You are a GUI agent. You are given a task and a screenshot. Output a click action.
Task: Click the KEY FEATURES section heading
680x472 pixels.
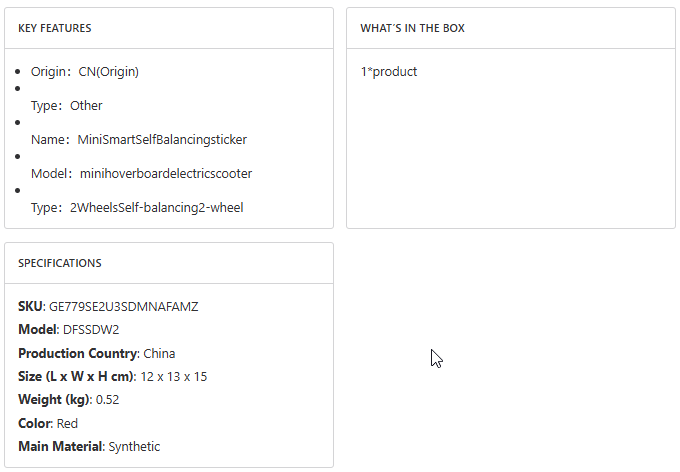[55, 28]
